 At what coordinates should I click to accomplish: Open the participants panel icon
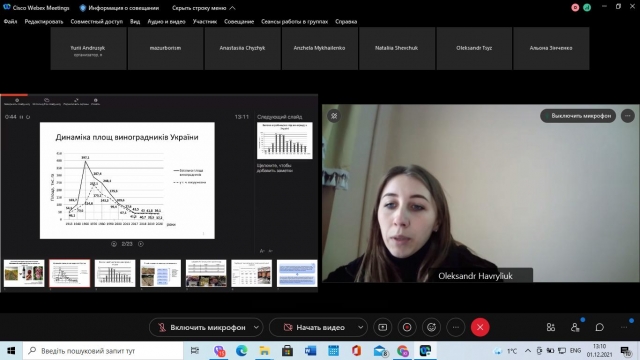(575, 327)
